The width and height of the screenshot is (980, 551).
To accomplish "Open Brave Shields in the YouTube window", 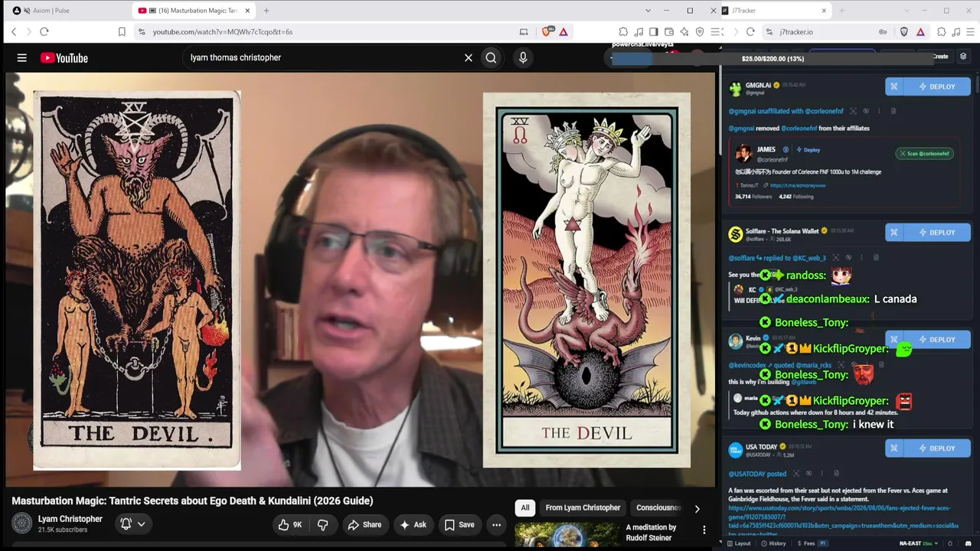I will click(547, 31).
